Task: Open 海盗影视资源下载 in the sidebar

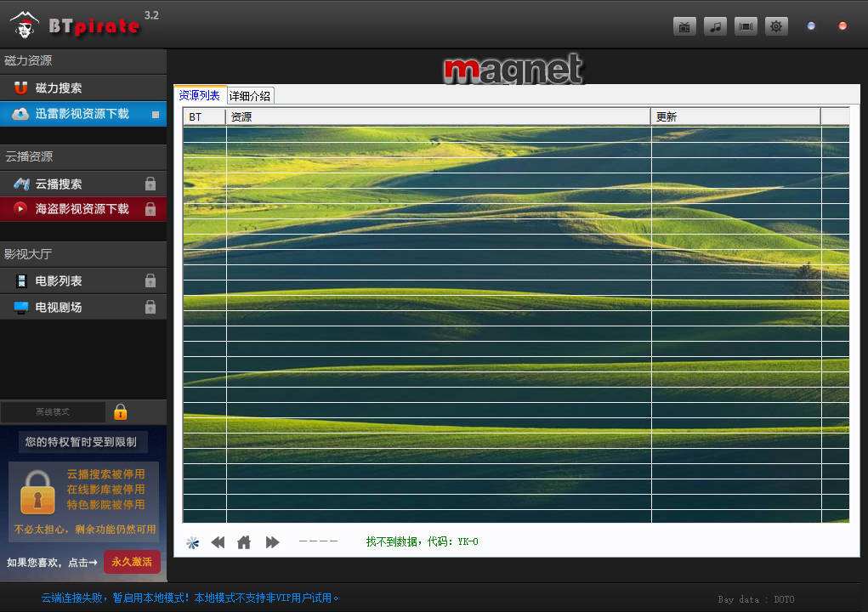Action: click(x=82, y=209)
